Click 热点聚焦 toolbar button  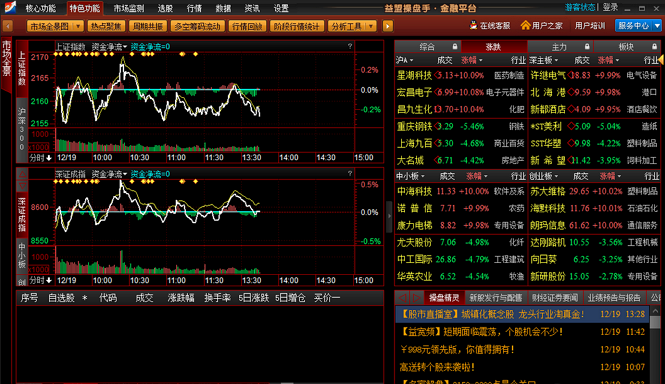(x=106, y=26)
